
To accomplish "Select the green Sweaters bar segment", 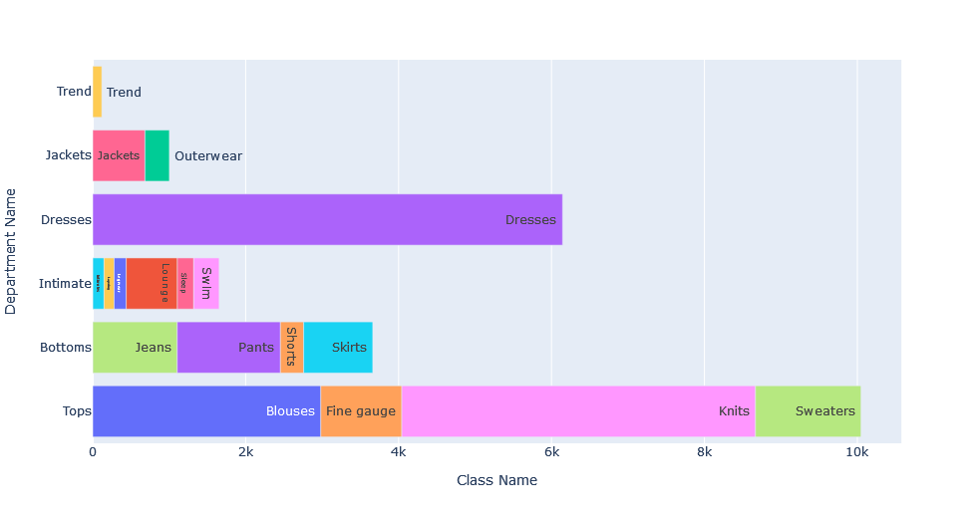I will (807, 411).
